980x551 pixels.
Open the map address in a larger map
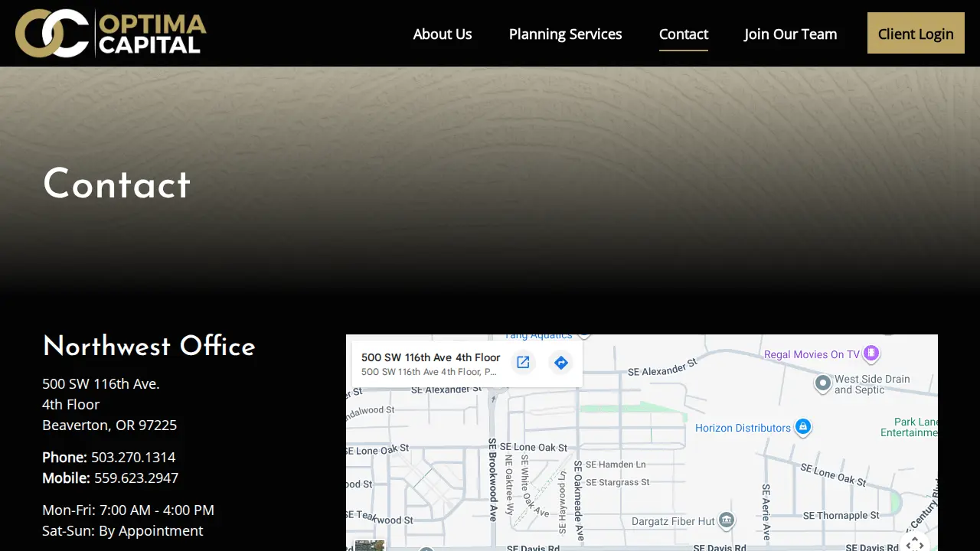tap(523, 363)
